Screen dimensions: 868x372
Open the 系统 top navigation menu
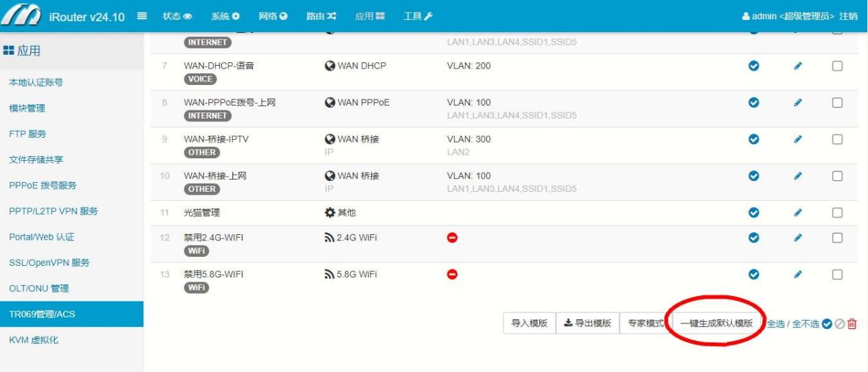click(x=225, y=16)
